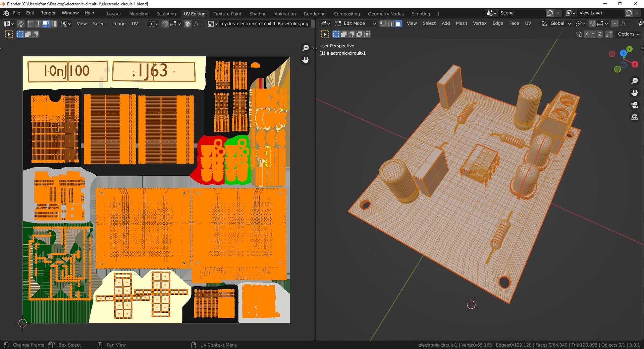This screenshot has height=349, width=644.
Task: Toggle proportional editing in UV editor
Action: [x=187, y=24]
